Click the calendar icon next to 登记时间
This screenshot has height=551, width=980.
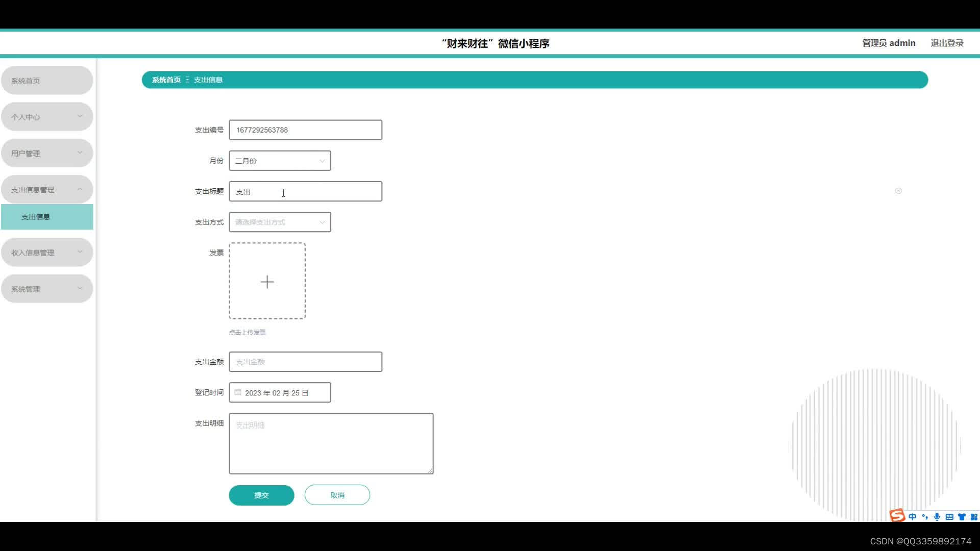(238, 392)
